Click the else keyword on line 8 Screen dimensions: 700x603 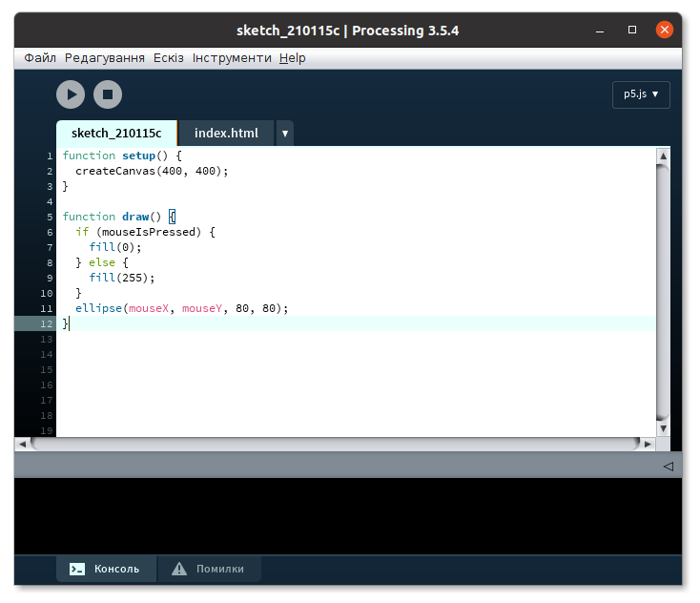(102, 262)
